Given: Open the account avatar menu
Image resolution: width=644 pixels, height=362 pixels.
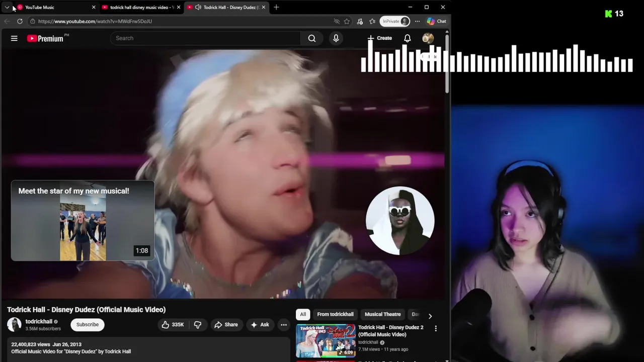Looking at the screenshot, I should [x=428, y=38].
